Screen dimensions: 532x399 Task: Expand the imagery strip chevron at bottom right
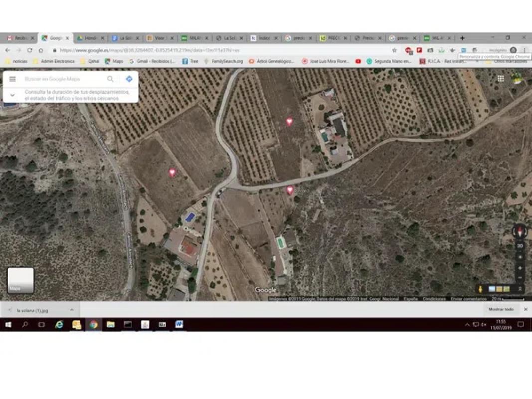520,289
